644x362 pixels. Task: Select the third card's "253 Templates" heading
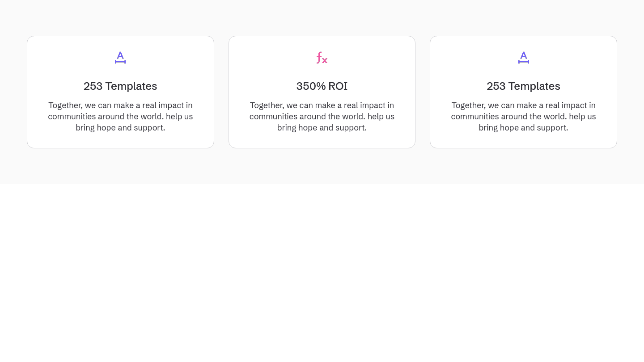(523, 86)
